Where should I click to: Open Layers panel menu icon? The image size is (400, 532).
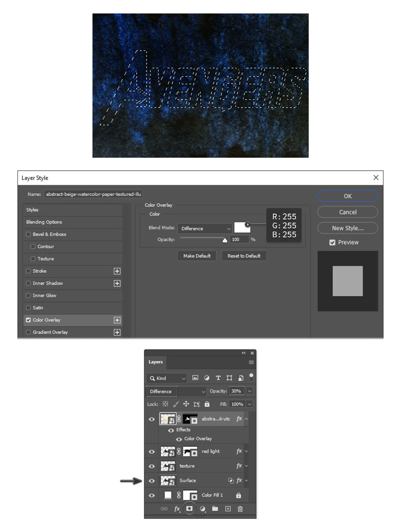click(x=251, y=362)
